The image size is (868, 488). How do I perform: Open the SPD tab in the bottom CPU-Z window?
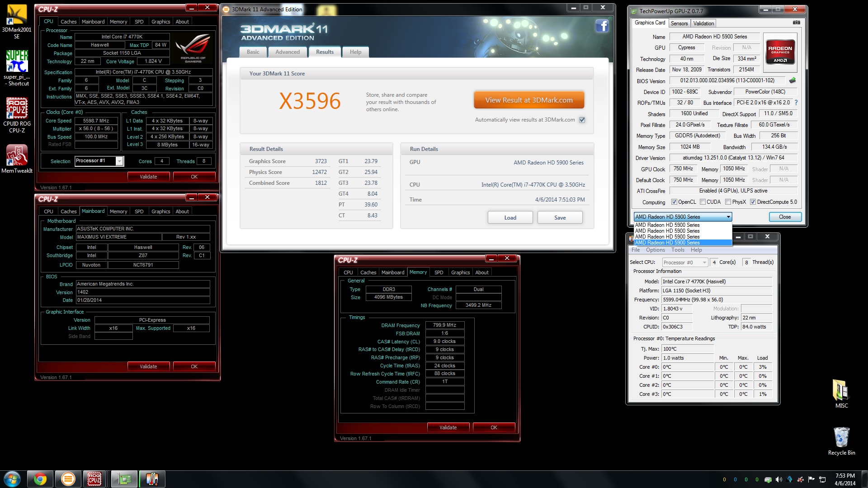439,272
